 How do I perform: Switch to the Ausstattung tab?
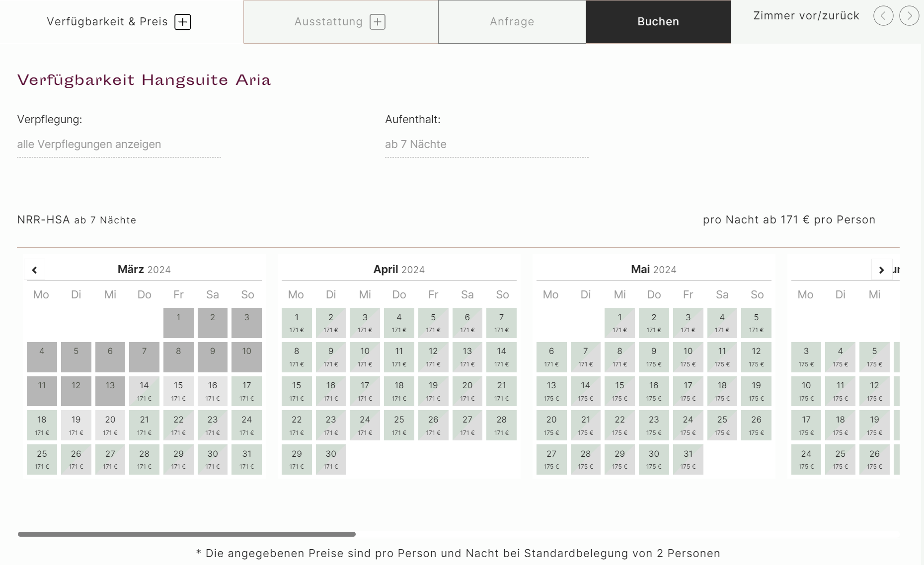(328, 22)
